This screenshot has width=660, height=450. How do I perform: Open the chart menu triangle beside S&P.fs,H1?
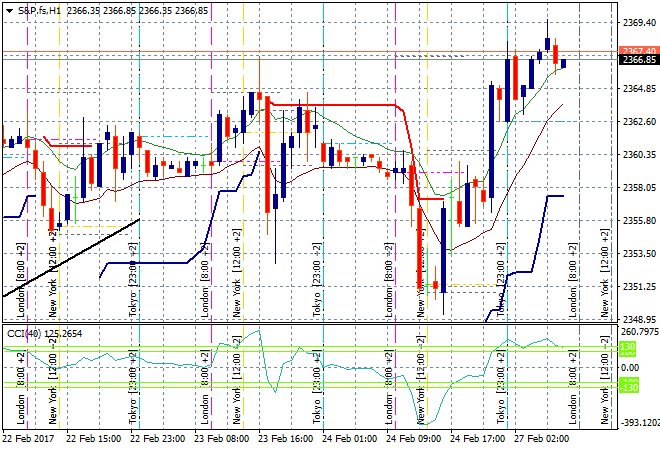coord(9,10)
